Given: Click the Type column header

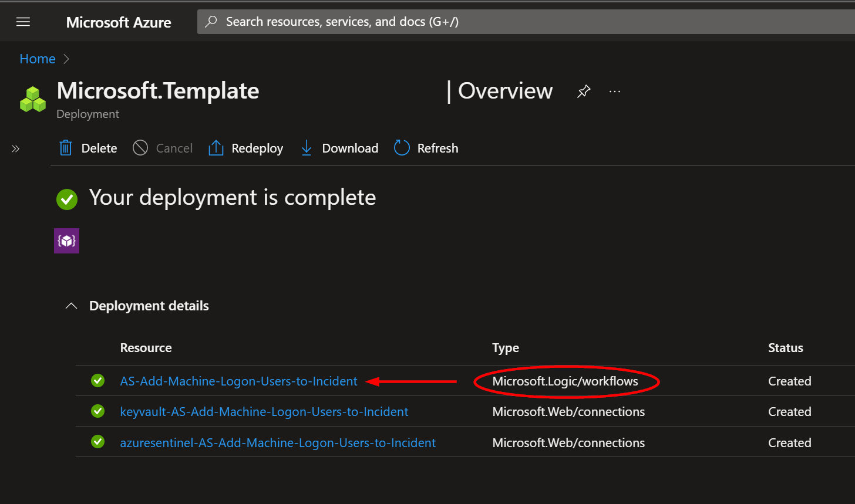Looking at the screenshot, I should click(x=506, y=348).
